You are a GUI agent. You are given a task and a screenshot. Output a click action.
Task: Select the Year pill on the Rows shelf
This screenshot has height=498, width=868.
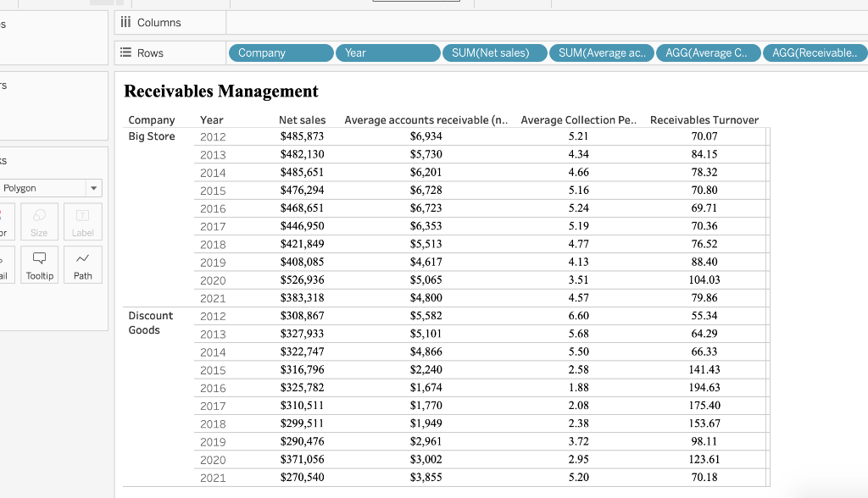[x=387, y=52]
